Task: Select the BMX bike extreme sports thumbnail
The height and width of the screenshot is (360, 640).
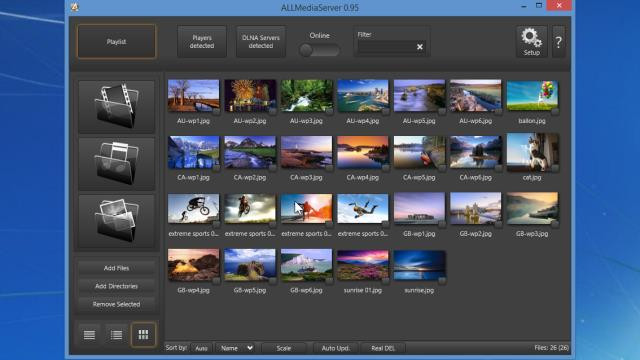Action: click(x=193, y=209)
